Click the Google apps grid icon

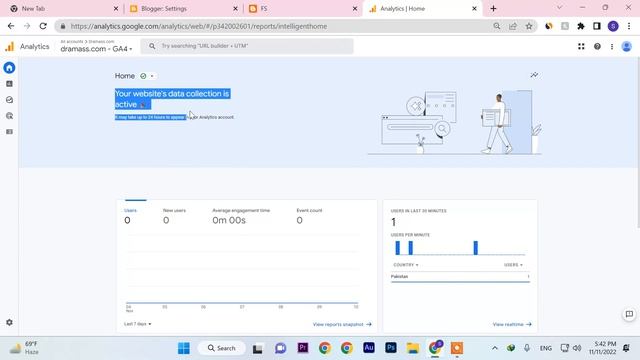(x=581, y=47)
